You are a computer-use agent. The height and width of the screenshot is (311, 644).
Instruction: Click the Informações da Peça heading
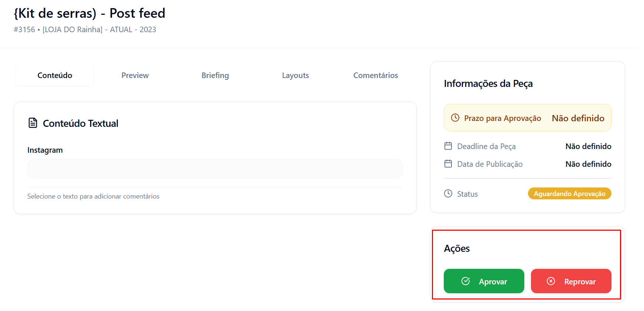point(488,84)
